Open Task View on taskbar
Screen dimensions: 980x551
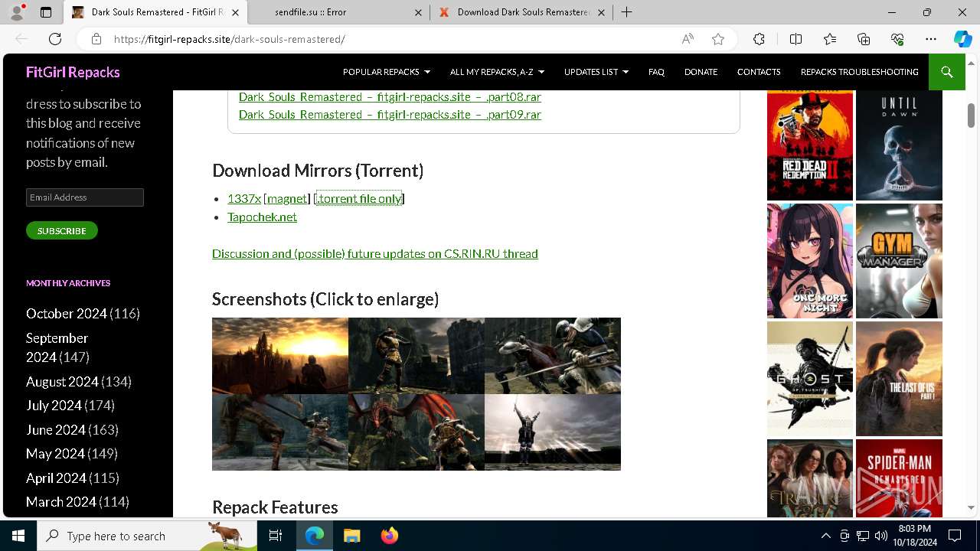click(x=276, y=536)
